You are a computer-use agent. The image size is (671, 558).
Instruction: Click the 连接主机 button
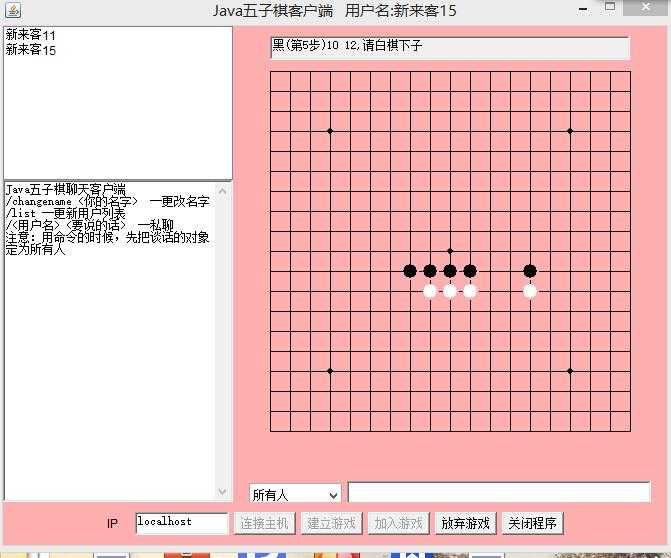264,523
